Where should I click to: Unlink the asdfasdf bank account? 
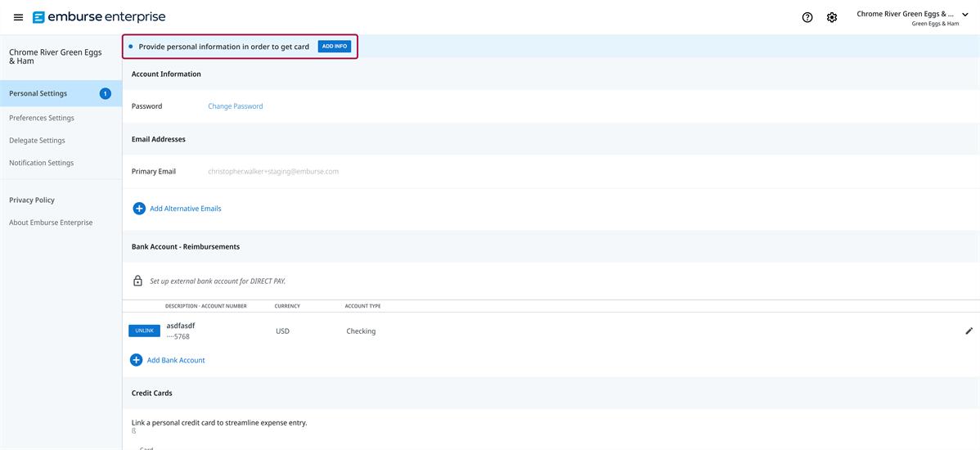[144, 331]
